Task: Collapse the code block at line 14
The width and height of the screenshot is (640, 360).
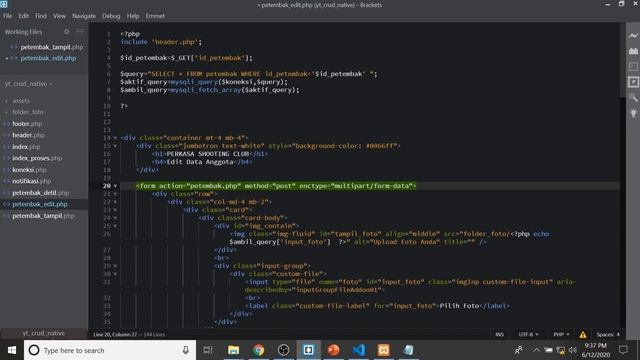Action: (x=115, y=138)
